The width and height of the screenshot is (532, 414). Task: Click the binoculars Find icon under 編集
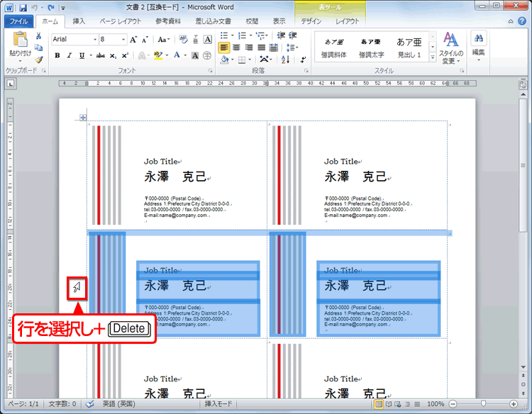coord(479,38)
